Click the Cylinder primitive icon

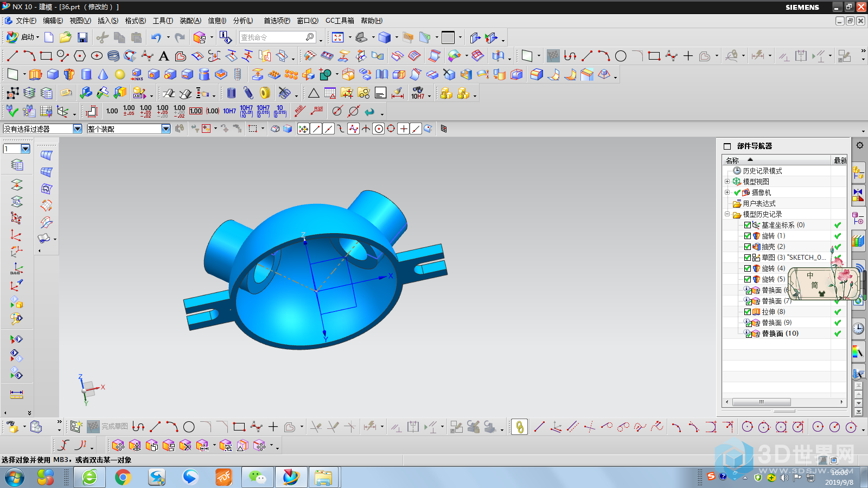coord(86,74)
